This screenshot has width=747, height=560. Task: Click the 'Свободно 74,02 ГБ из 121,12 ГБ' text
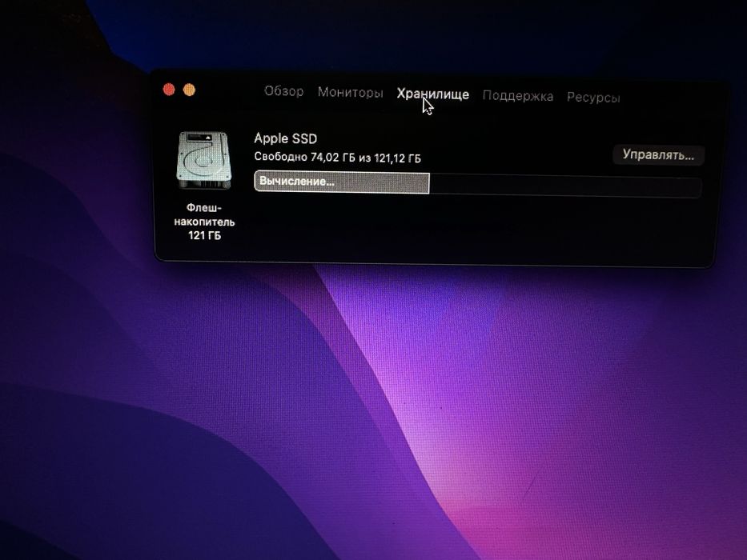tap(337, 157)
